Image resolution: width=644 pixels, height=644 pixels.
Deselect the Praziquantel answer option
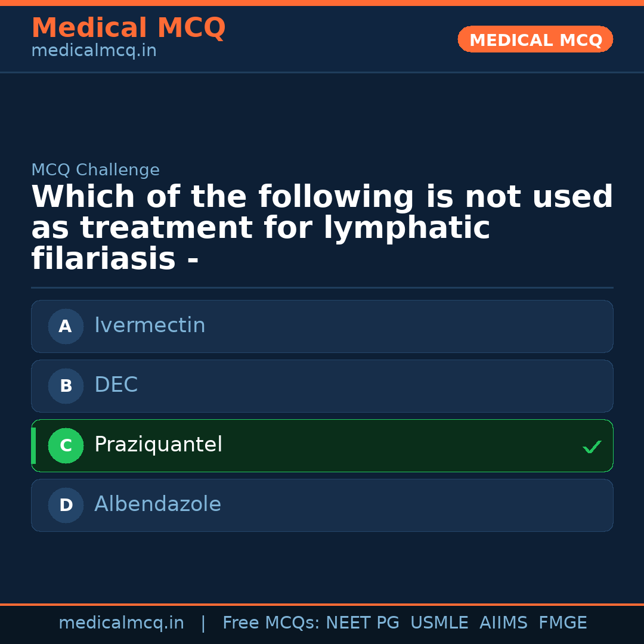pos(322,445)
